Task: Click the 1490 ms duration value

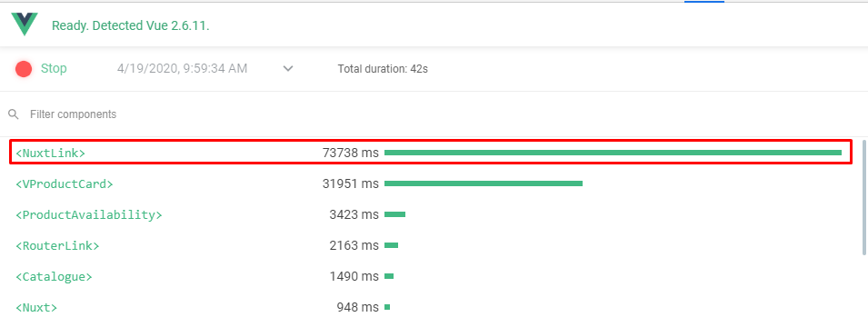Action: coord(354,277)
